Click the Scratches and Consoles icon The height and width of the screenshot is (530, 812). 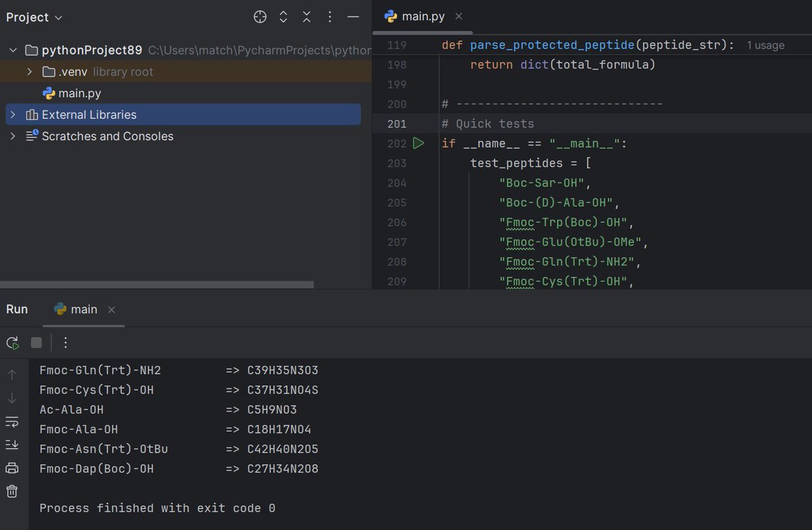[32, 136]
